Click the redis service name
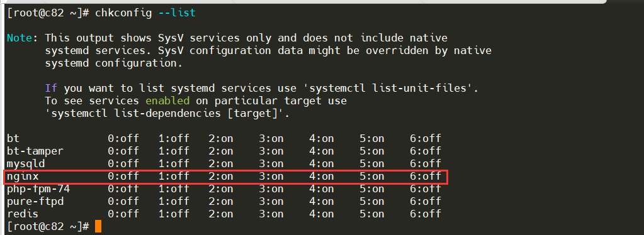 coord(23,214)
